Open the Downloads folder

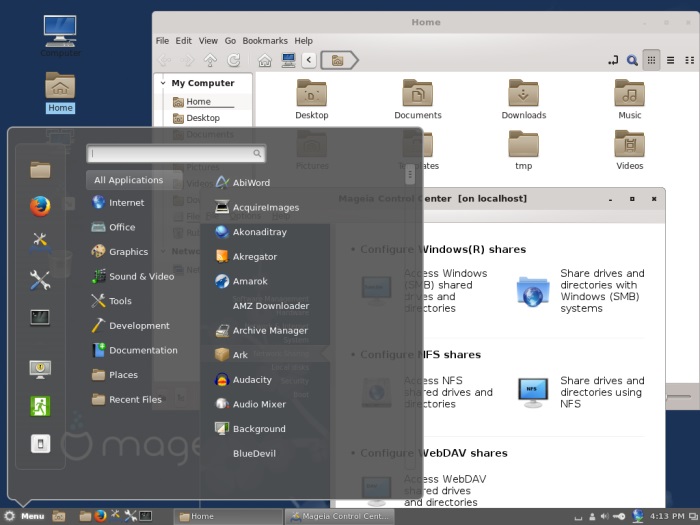[524, 100]
